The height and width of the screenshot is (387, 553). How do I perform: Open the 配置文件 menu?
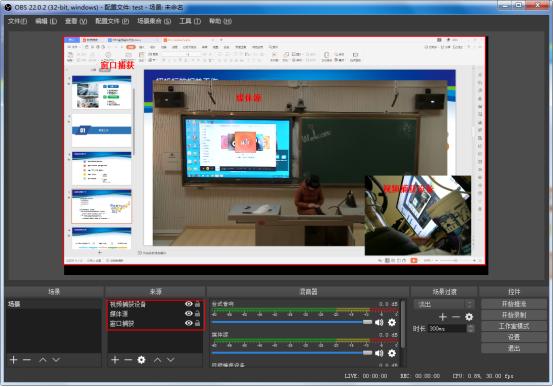click(x=112, y=21)
